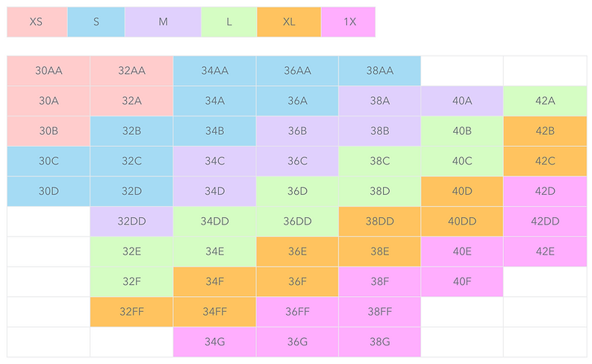Screen dimensions: 592x364
Task: Select the 32B size cell
Action: pos(131,131)
